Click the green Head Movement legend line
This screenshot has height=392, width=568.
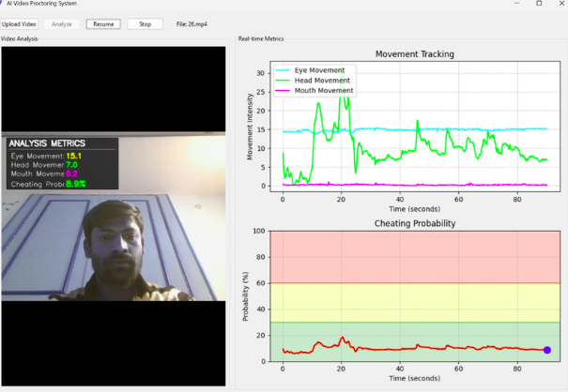[283, 81]
